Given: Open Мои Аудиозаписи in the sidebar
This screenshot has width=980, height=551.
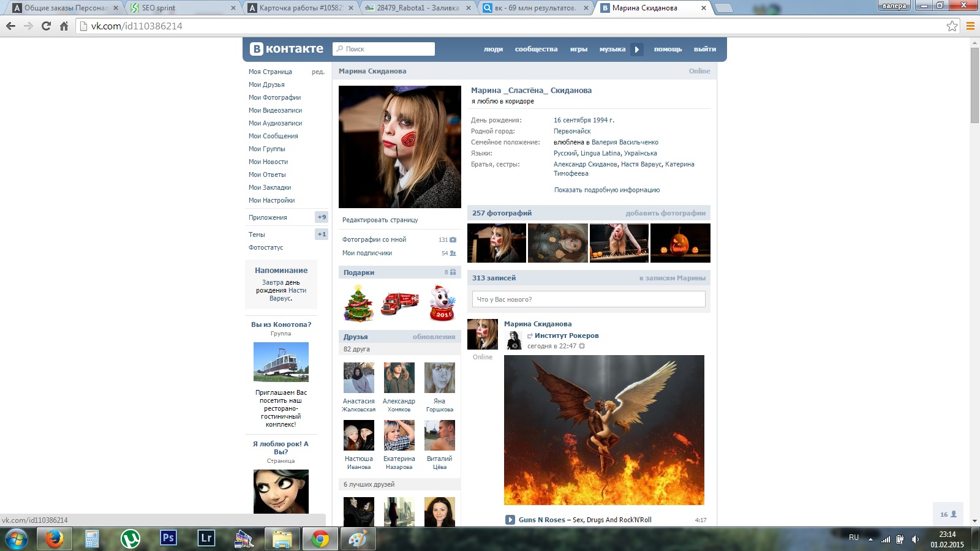Looking at the screenshot, I should click(275, 123).
